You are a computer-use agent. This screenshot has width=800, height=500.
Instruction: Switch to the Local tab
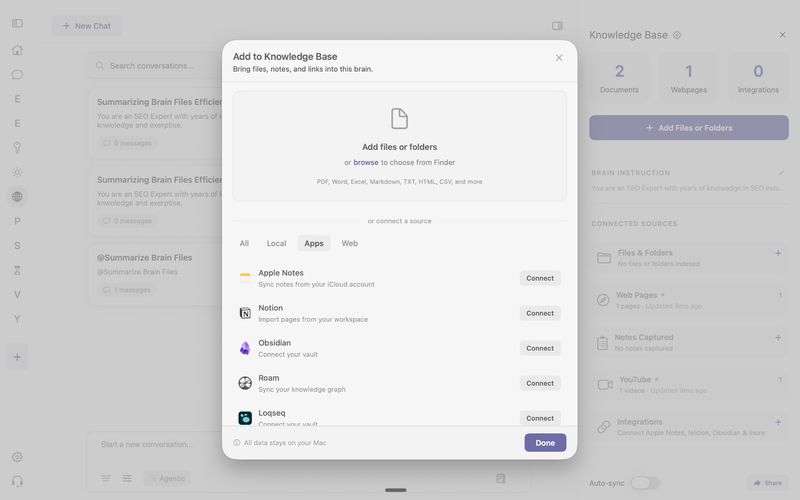(x=276, y=243)
